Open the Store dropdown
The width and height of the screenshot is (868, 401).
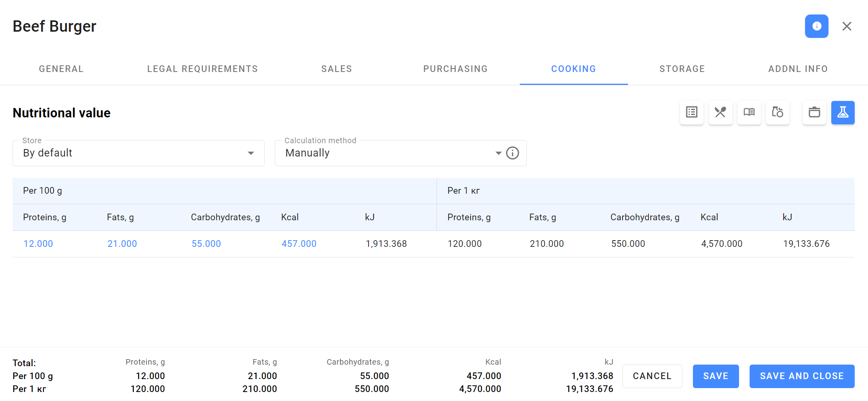(138, 153)
